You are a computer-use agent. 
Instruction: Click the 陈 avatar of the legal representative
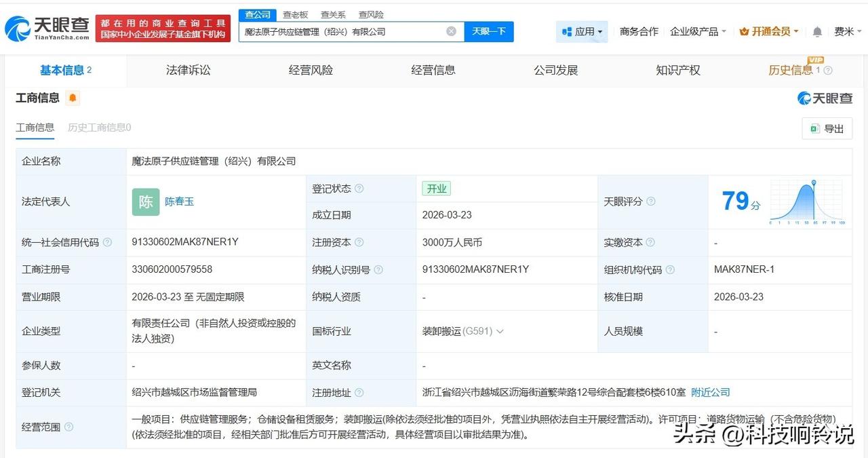(x=145, y=202)
